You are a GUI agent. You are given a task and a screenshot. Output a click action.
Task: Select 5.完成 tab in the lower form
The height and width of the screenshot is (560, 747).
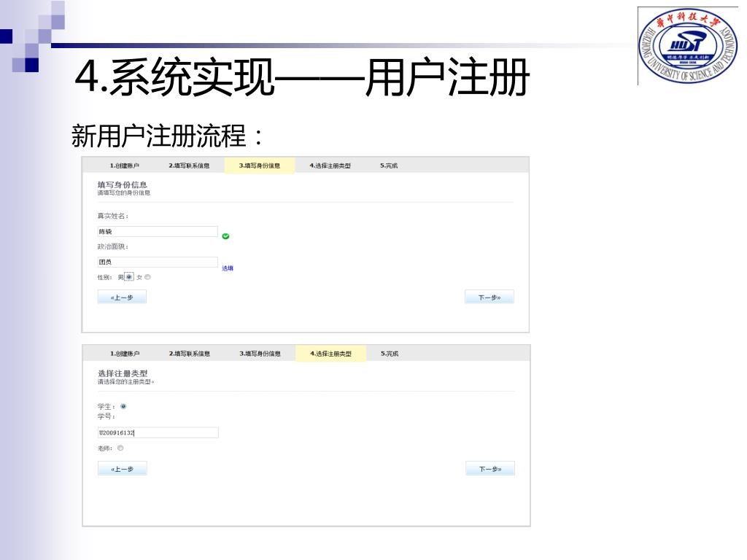pyautogui.click(x=390, y=354)
